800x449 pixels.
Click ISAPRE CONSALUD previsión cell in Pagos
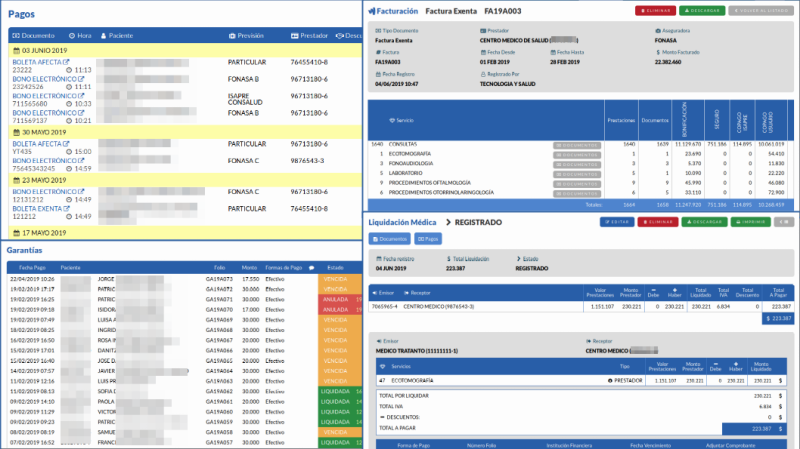pyautogui.click(x=245, y=99)
